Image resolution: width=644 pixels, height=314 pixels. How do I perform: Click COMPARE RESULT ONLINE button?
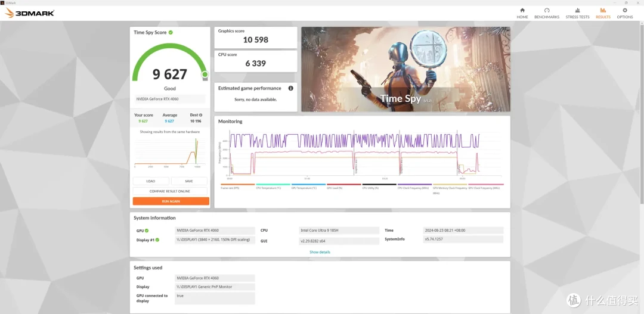[x=170, y=191]
